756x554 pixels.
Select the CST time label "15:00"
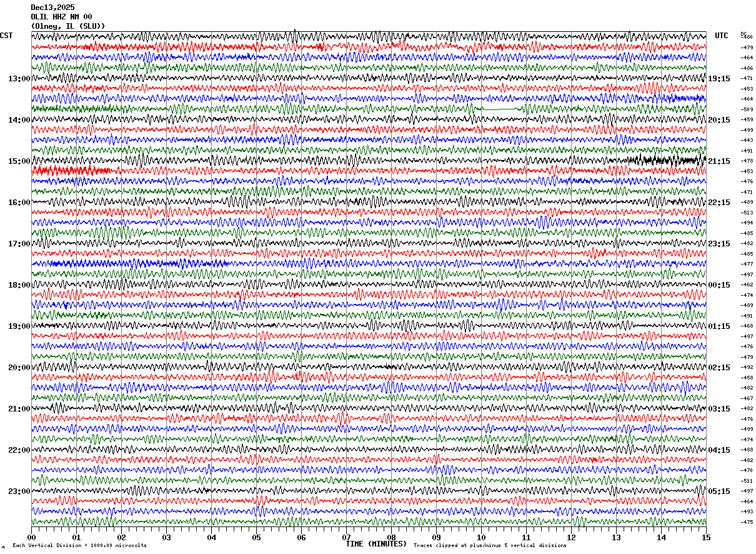coord(19,161)
